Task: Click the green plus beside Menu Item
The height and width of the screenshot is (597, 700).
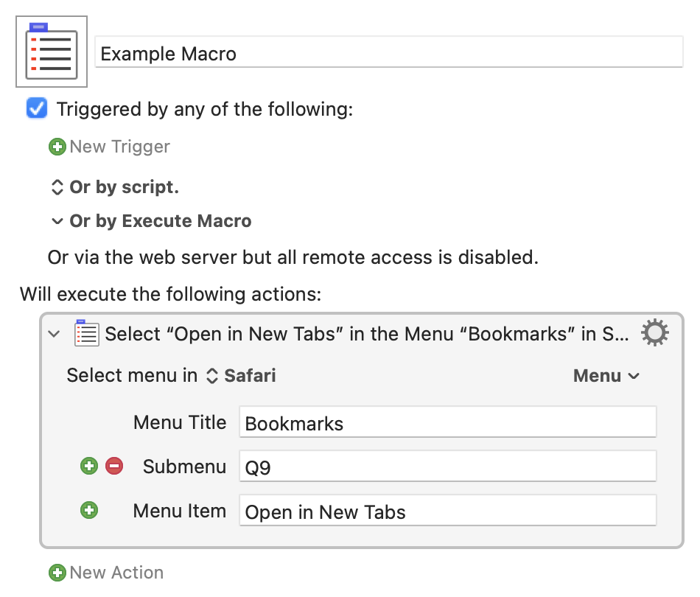Action: point(89,510)
